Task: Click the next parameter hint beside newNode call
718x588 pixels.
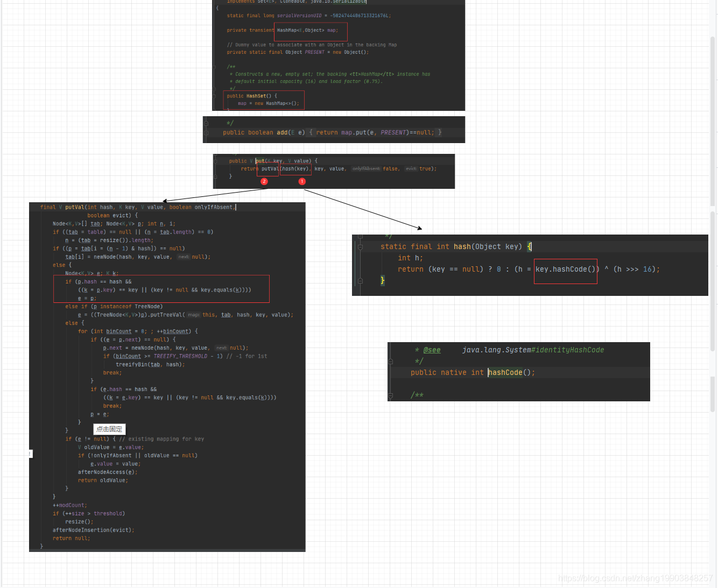Action: click(183, 257)
